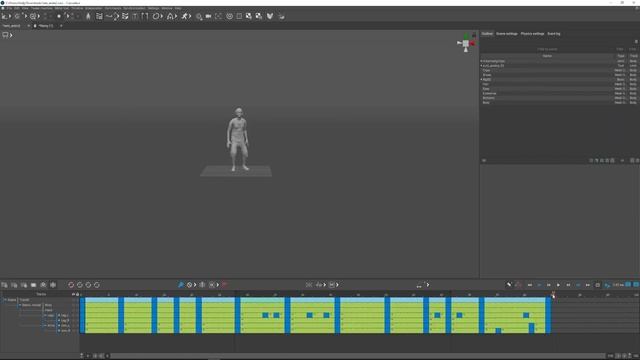Toggle the first arm track checkbox
Screen dimensions: 640x360
point(59,326)
